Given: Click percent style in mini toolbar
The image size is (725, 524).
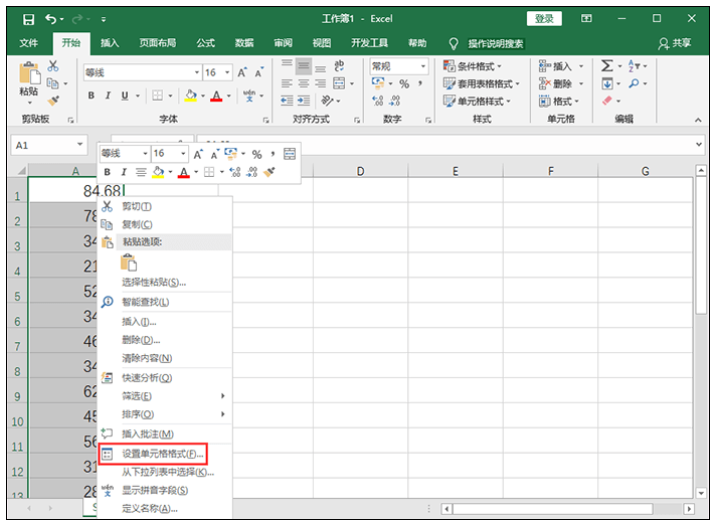Looking at the screenshot, I should click(x=257, y=154).
